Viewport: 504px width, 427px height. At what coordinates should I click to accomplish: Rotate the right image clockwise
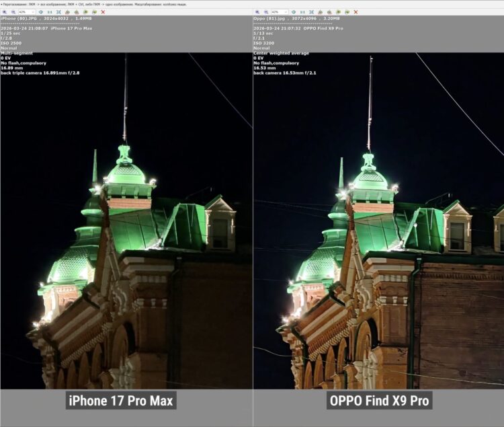329,12
